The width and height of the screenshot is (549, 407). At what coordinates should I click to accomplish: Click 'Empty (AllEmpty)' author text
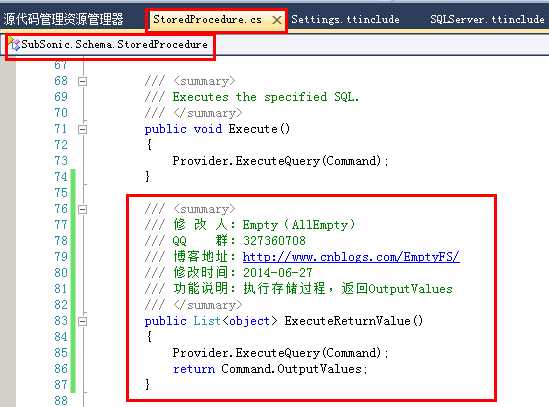pyautogui.click(x=299, y=225)
